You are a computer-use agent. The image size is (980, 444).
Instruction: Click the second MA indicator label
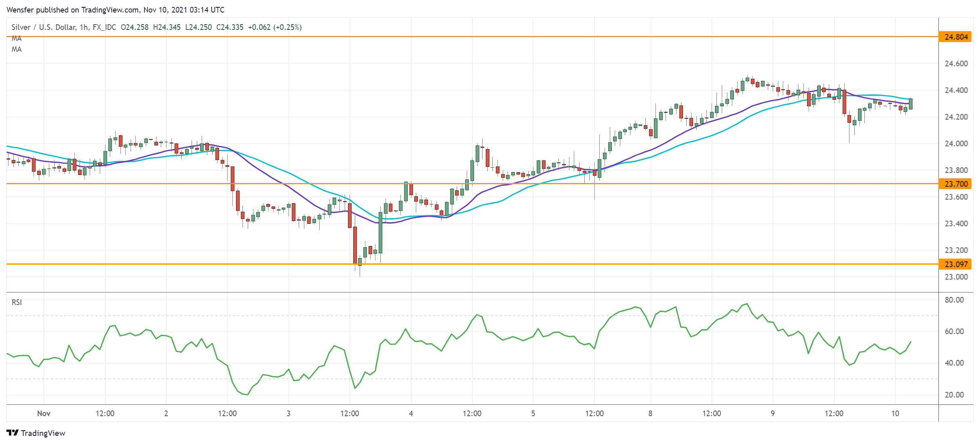coord(17,49)
